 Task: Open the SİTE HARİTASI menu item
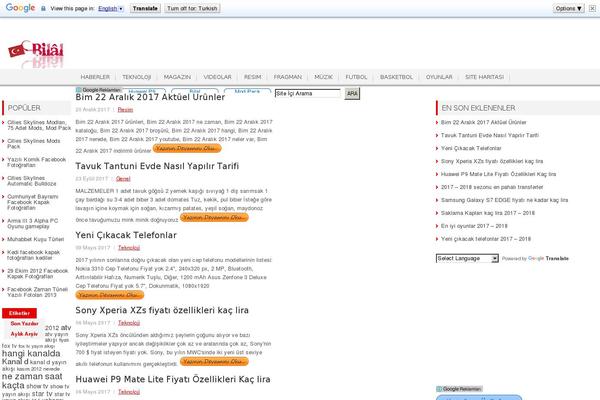coord(484,77)
